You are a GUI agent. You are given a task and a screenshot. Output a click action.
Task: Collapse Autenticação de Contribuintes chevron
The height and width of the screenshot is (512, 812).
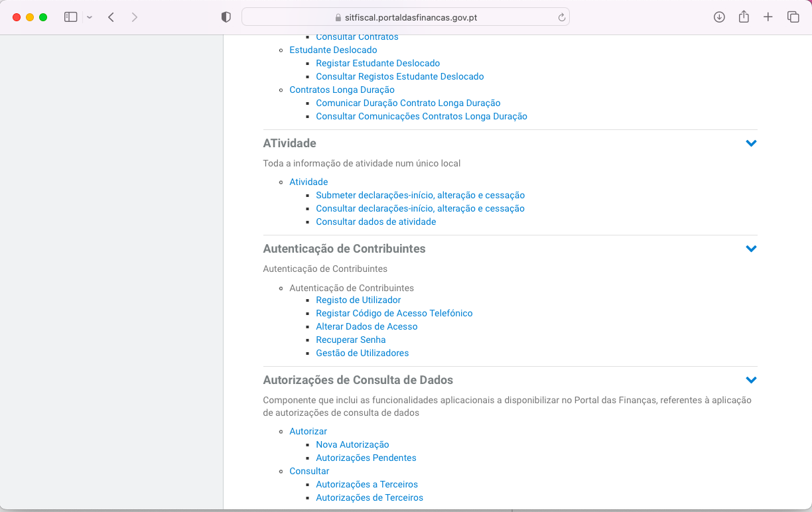751,249
